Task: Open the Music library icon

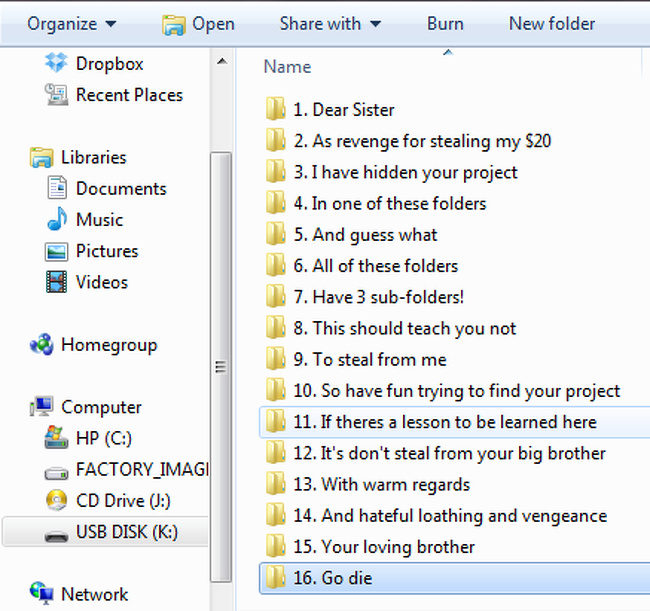Action: pyautogui.click(x=57, y=220)
